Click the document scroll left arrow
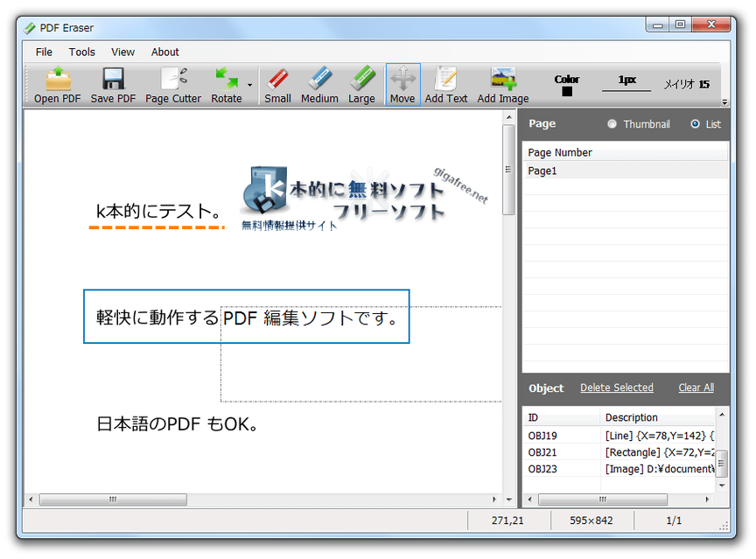This screenshot has width=756, height=559. pyautogui.click(x=31, y=500)
